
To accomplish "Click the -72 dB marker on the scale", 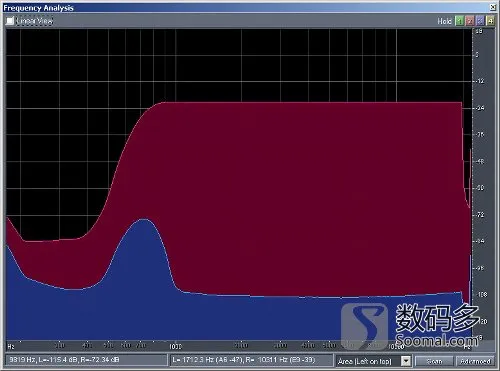I will (x=480, y=215).
